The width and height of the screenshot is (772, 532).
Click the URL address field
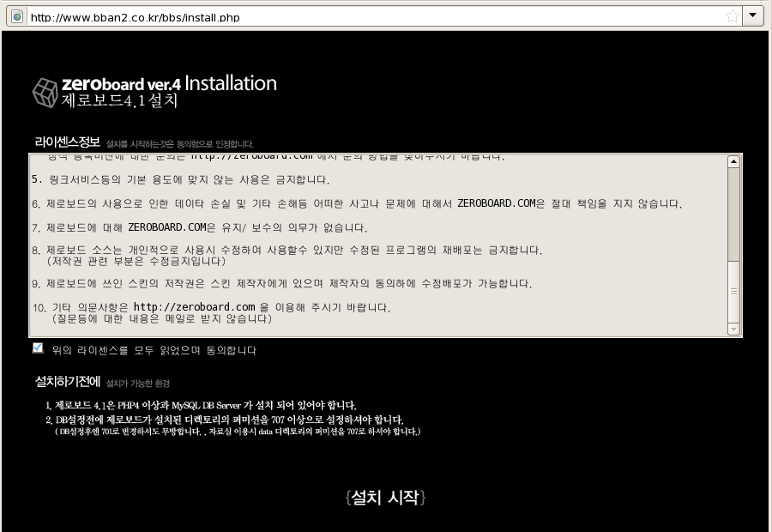tap(374, 17)
